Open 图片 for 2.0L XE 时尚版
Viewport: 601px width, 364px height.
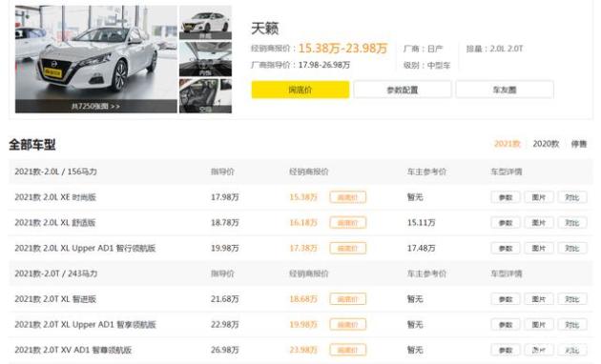point(539,197)
